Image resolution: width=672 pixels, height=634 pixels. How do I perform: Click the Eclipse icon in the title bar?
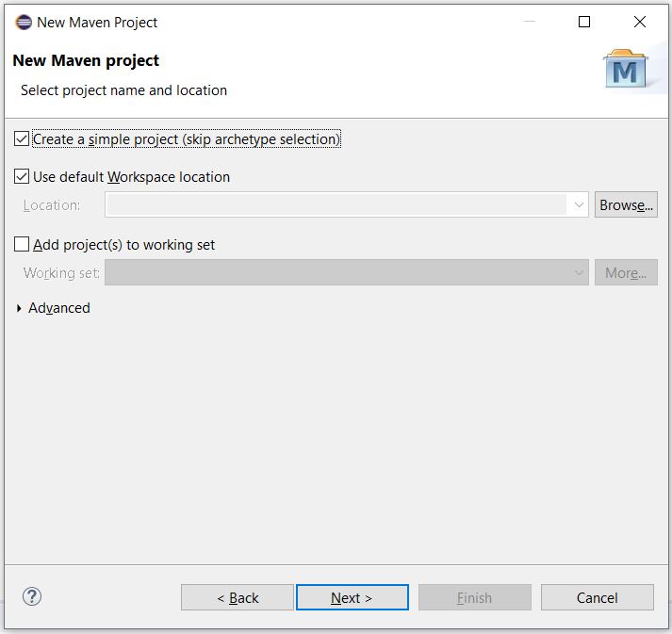24,22
